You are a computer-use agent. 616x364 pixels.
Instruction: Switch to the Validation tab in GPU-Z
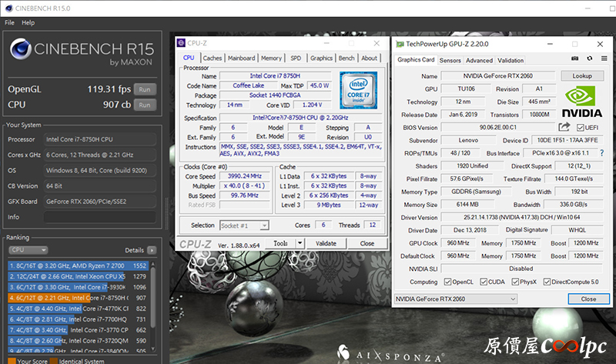[x=511, y=61]
